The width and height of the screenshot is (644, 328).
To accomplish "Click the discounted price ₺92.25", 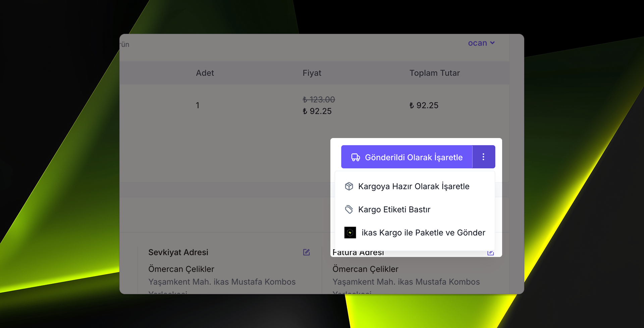I will click(317, 111).
